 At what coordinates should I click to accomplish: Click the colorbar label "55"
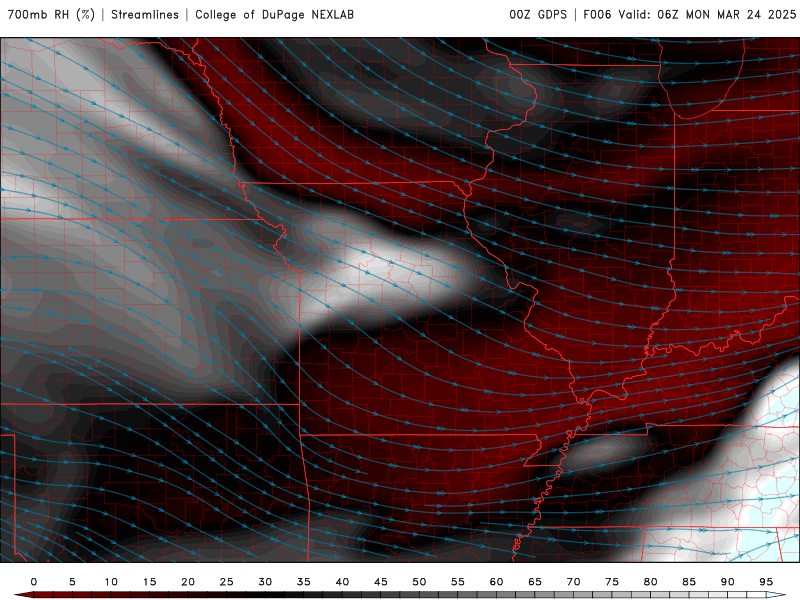(x=458, y=582)
